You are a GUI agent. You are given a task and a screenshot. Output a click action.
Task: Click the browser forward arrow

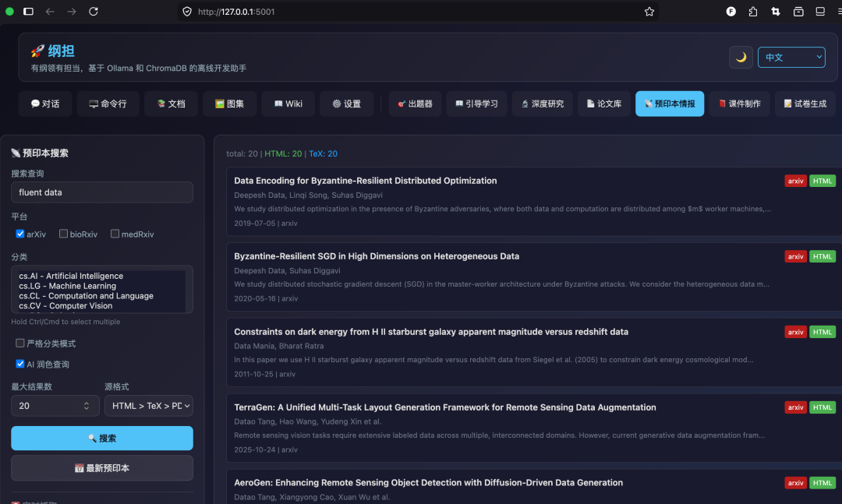click(x=72, y=11)
